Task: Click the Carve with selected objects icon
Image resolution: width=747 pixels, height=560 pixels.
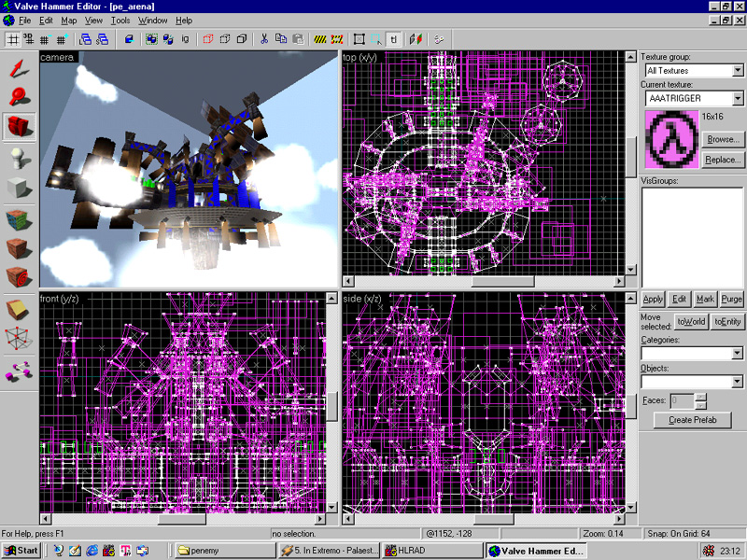Action: coord(129,39)
